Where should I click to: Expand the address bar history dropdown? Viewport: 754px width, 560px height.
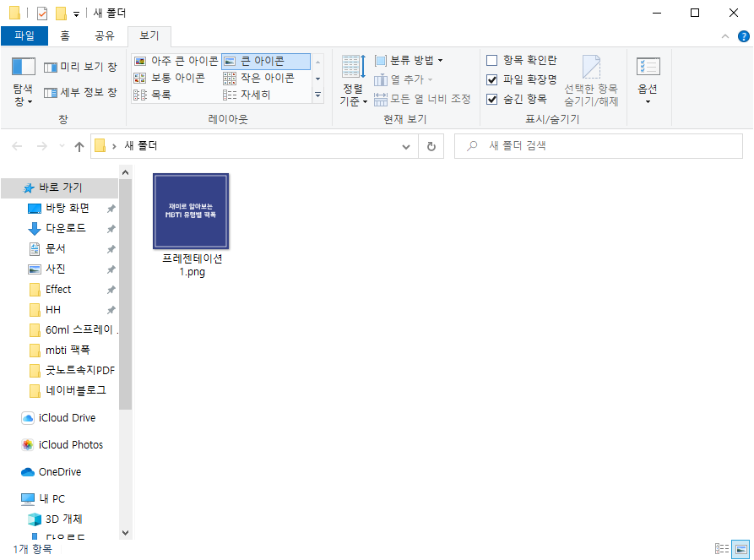(x=406, y=147)
